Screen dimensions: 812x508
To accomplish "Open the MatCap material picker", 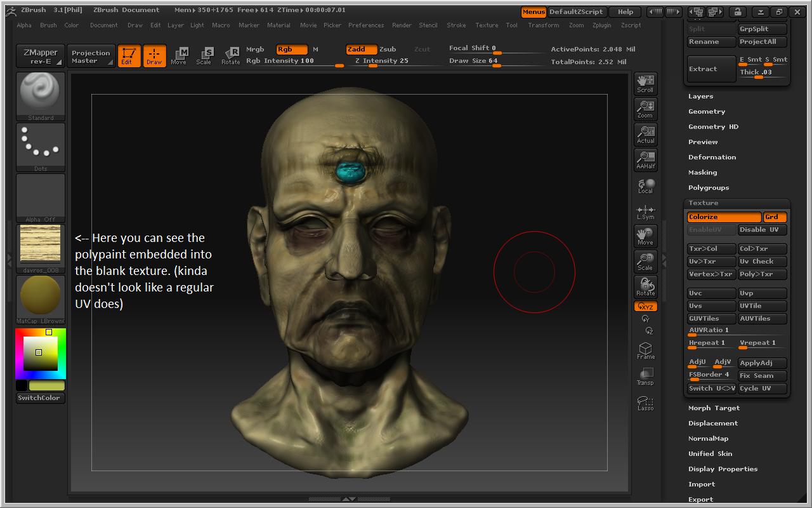I will 41,300.
